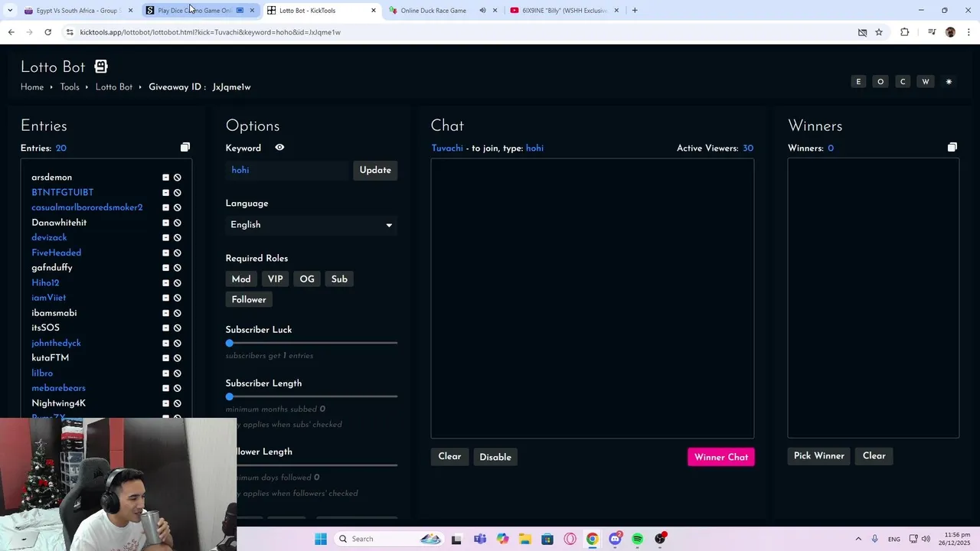Clear the winners list
Viewport: 980px width, 551px height.
874,456
